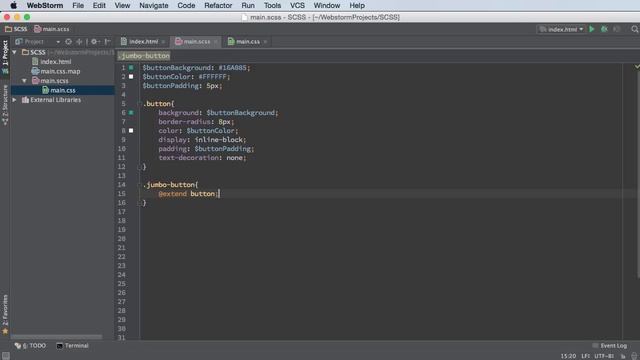Collapse all in the Project panel

tap(79, 42)
